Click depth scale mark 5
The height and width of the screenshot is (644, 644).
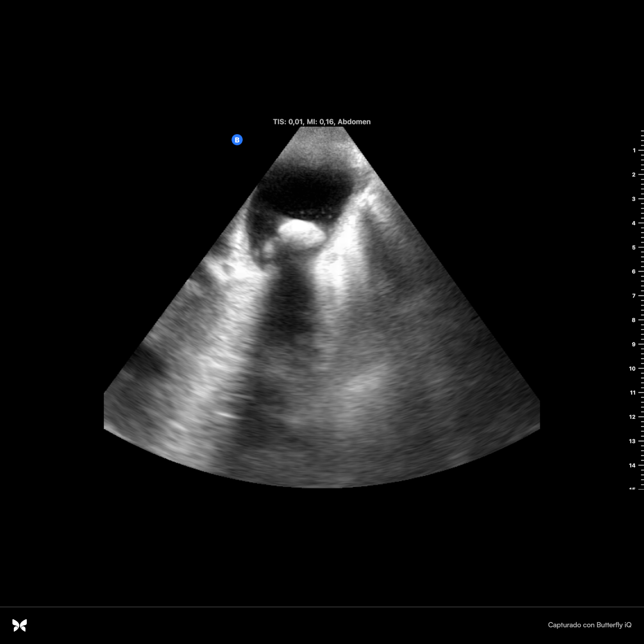point(634,247)
